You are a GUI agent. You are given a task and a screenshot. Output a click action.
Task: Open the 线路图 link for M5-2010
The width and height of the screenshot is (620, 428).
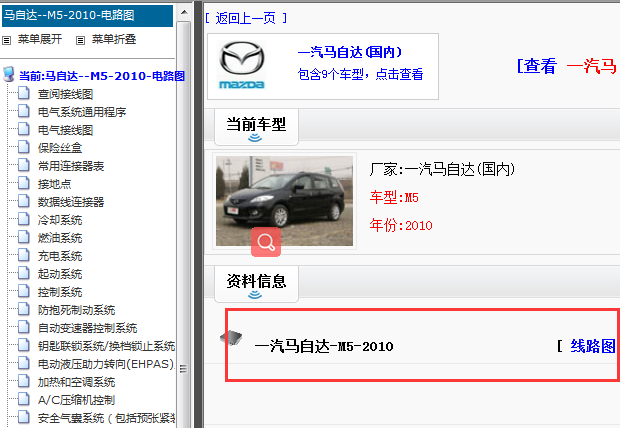(x=592, y=346)
